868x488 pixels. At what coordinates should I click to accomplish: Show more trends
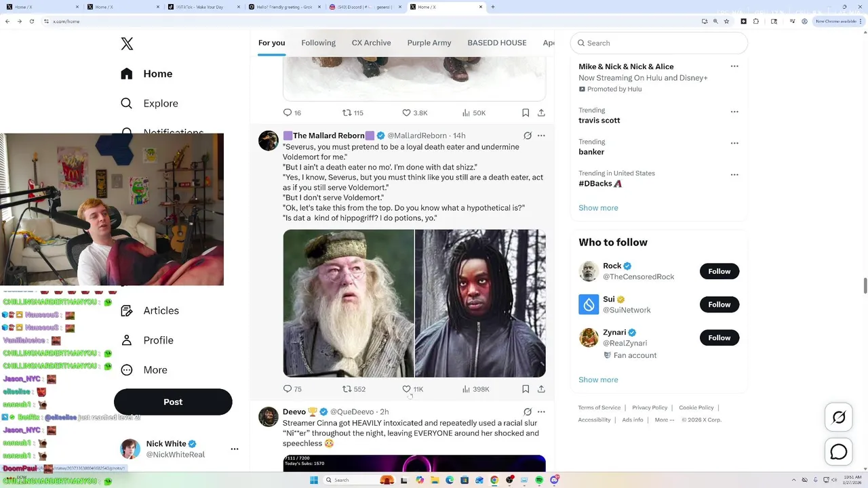598,208
